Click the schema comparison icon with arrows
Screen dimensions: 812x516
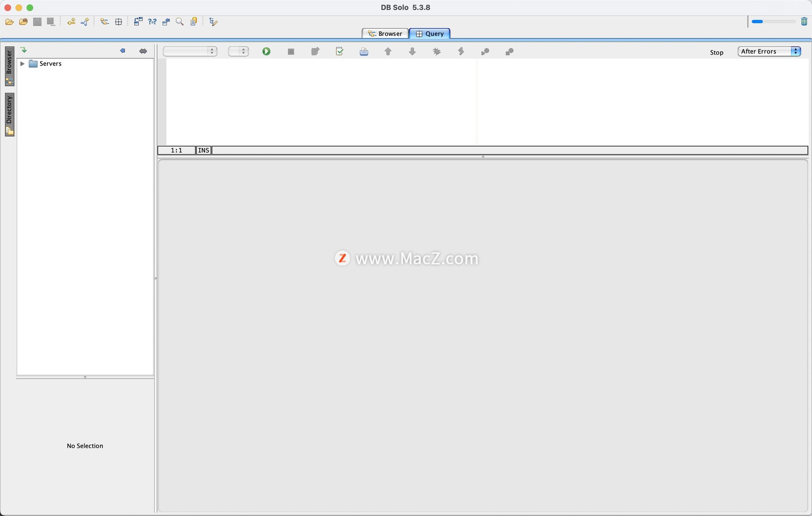[x=138, y=22]
